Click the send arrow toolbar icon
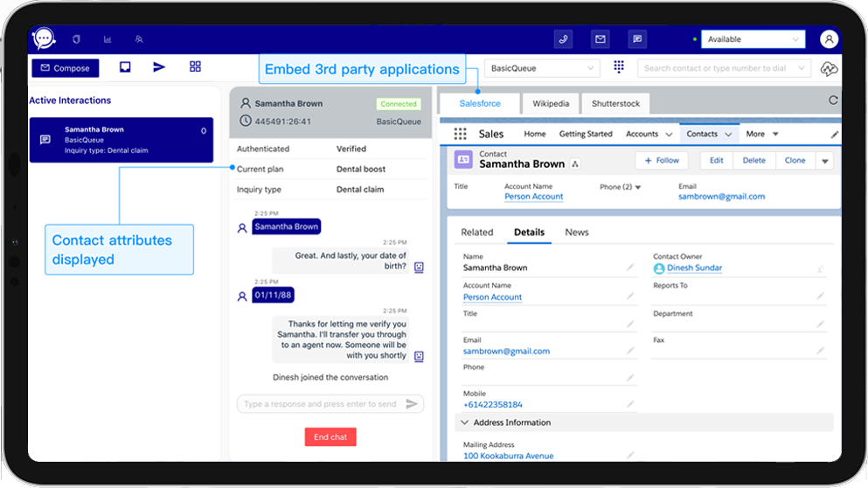Screen dimensions: 868x488 159,67
